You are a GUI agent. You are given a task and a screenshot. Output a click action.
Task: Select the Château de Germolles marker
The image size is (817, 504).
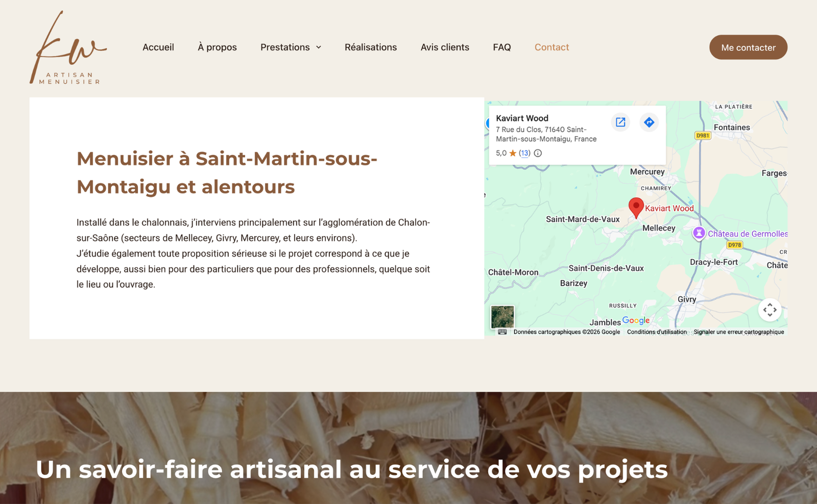click(699, 233)
